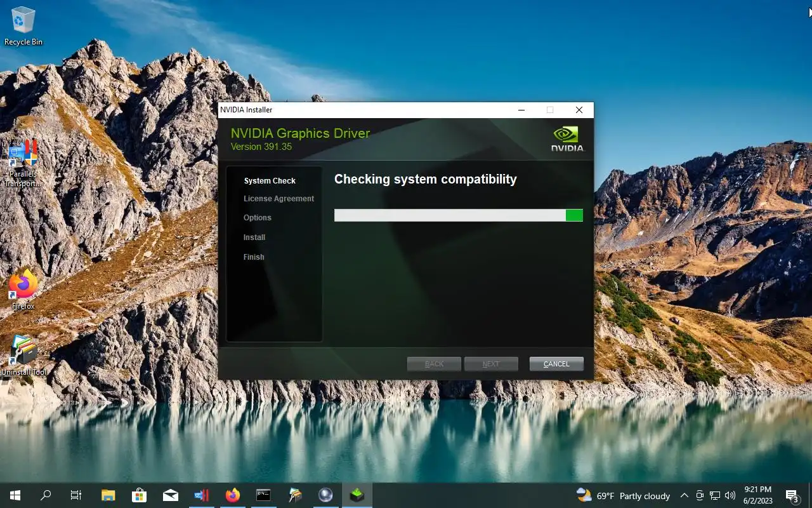Open Microsoft Store from taskbar
Image resolution: width=812 pixels, height=508 pixels.
click(x=139, y=495)
